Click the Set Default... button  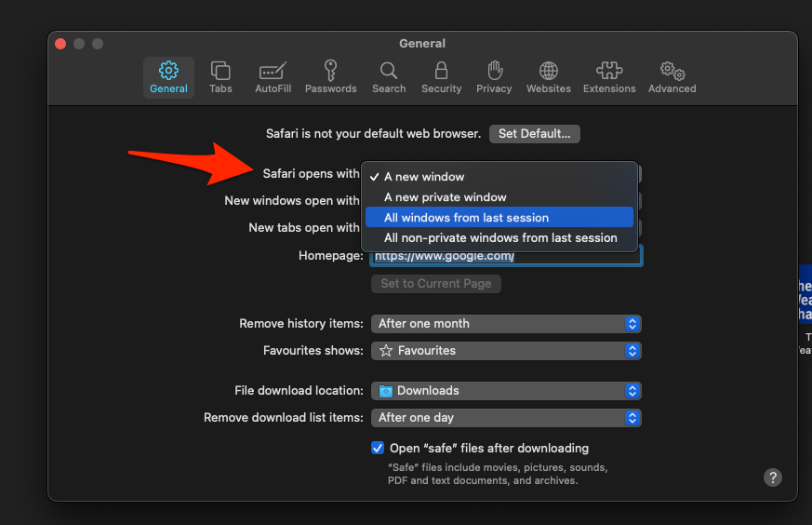point(535,134)
